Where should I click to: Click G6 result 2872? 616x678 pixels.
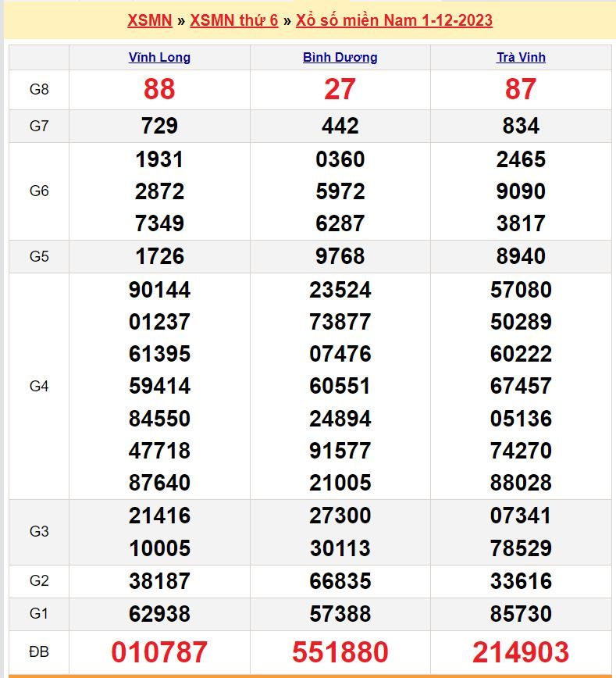click(x=159, y=191)
